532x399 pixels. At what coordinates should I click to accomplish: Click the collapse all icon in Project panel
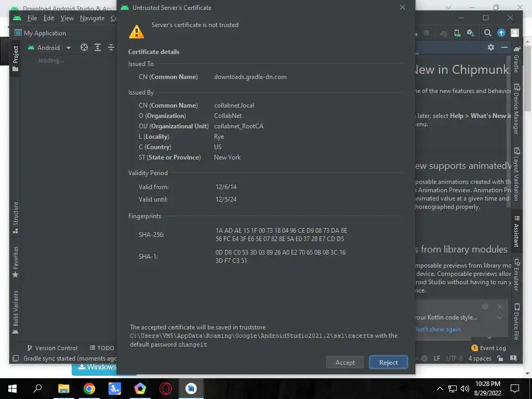(x=111, y=47)
